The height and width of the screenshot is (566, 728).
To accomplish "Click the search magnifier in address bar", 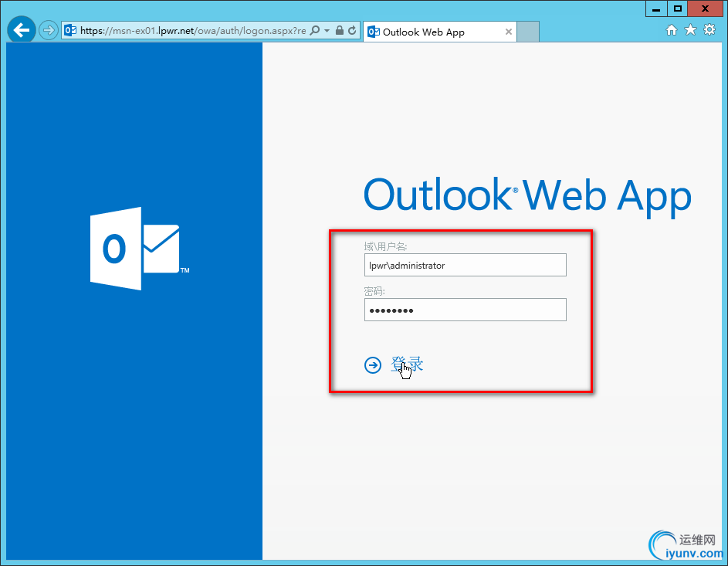I will 315,31.
